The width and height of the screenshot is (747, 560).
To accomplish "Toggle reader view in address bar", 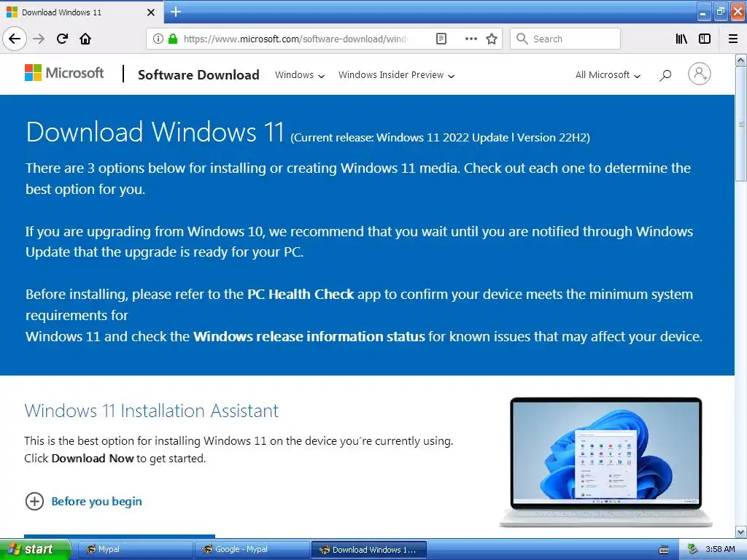I will tap(441, 39).
